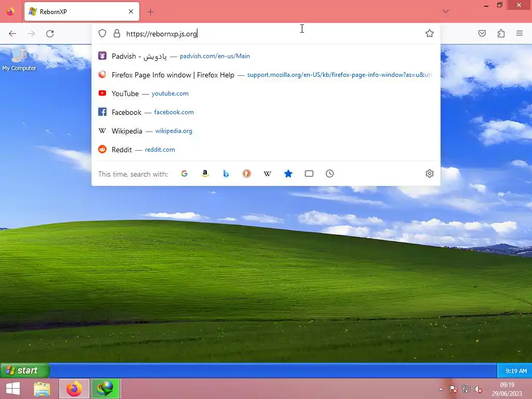Open File Explorer from taskbar
532x399 pixels.
coord(42,389)
